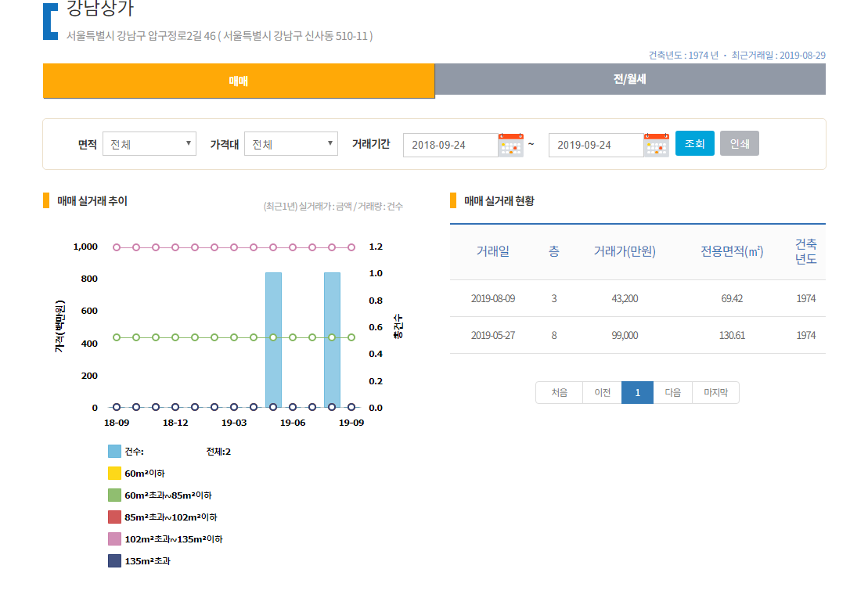Select page 1 in pagination
Image resolution: width=868 pixels, height=616 pixels.
click(638, 392)
